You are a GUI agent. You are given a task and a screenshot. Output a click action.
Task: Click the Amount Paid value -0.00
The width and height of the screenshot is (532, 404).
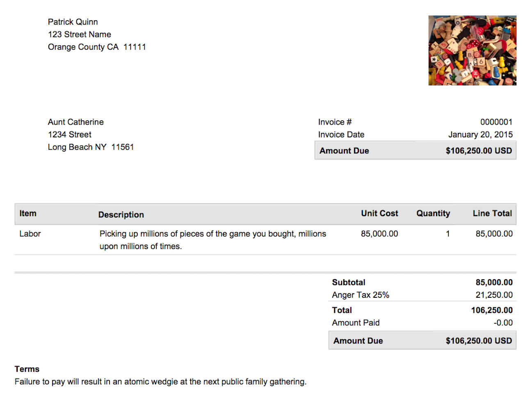503,323
